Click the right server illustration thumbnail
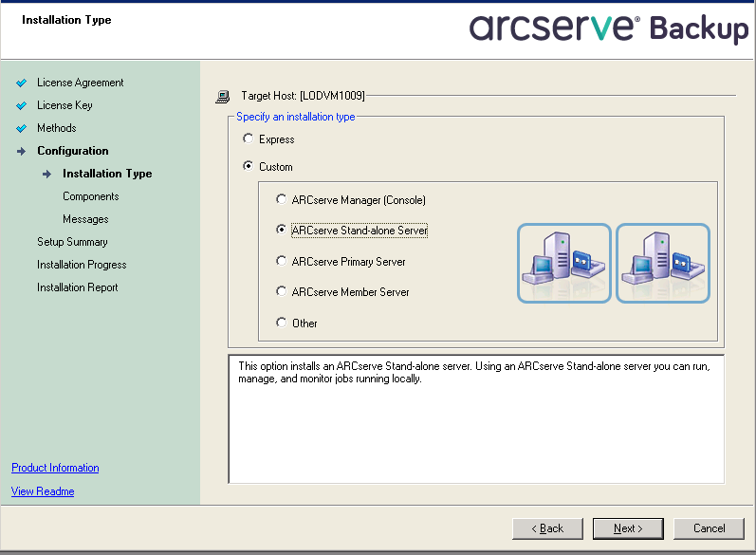756x555 pixels. pyautogui.click(x=663, y=264)
